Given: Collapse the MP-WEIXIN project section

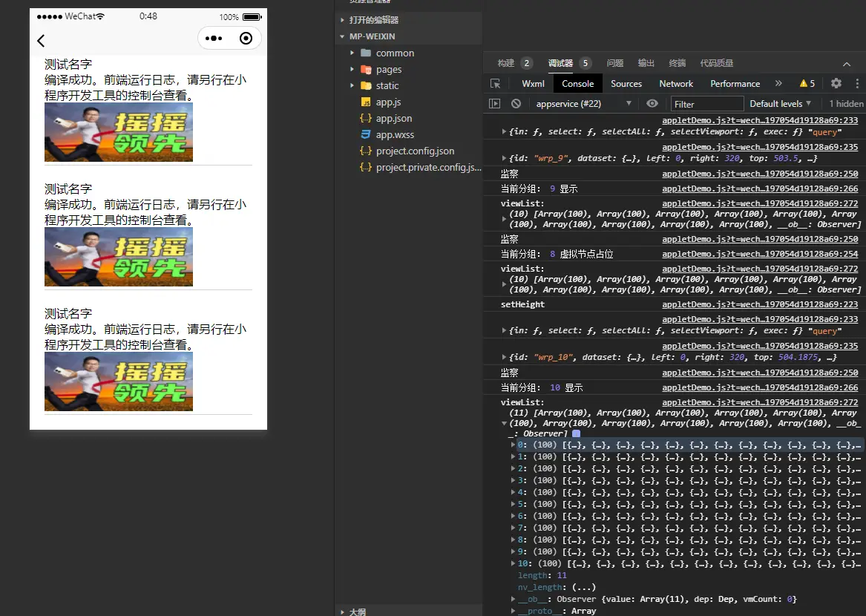Looking at the screenshot, I should point(342,36).
